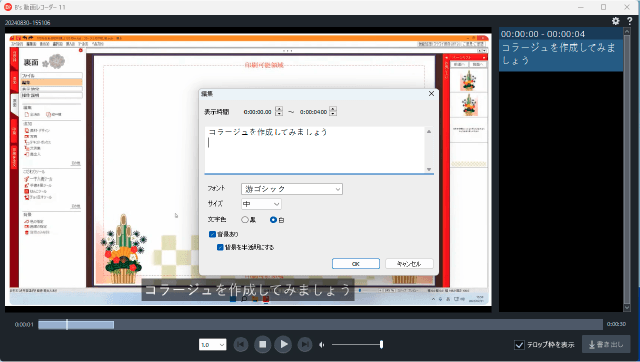This screenshot has height=362, width=640.
Task: Skip to the next telop
Action: pyautogui.click(x=305, y=344)
